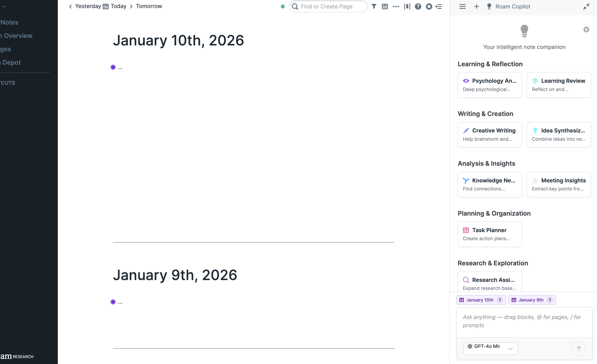Expand the graph selector chevron in sidebar
The width and height of the screenshot is (597, 364).
[4, 6]
